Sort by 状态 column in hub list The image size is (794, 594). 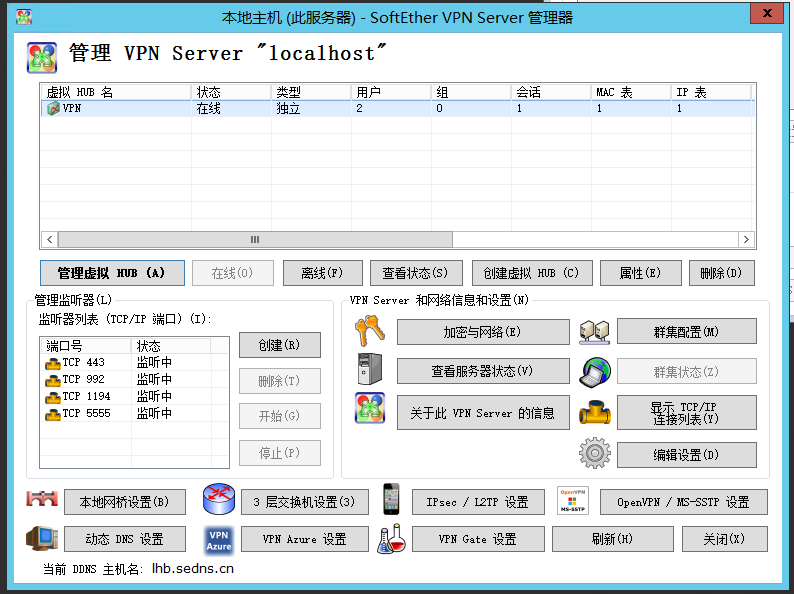pos(231,92)
